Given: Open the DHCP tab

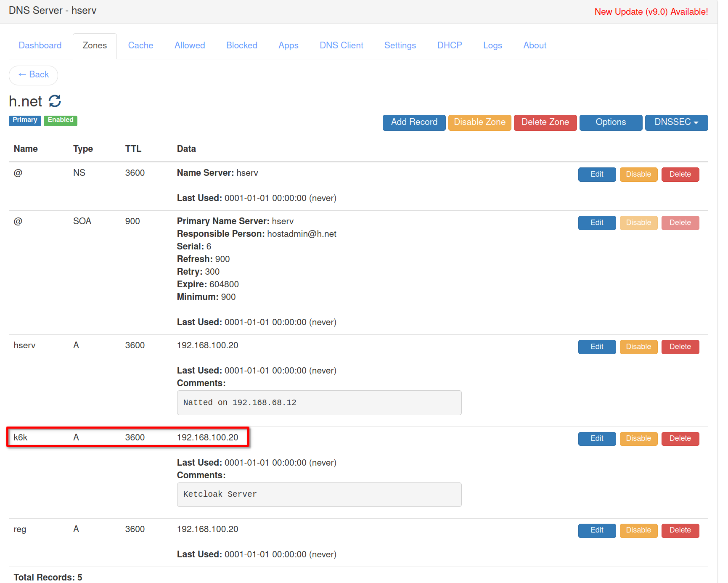Looking at the screenshot, I should pos(449,45).
